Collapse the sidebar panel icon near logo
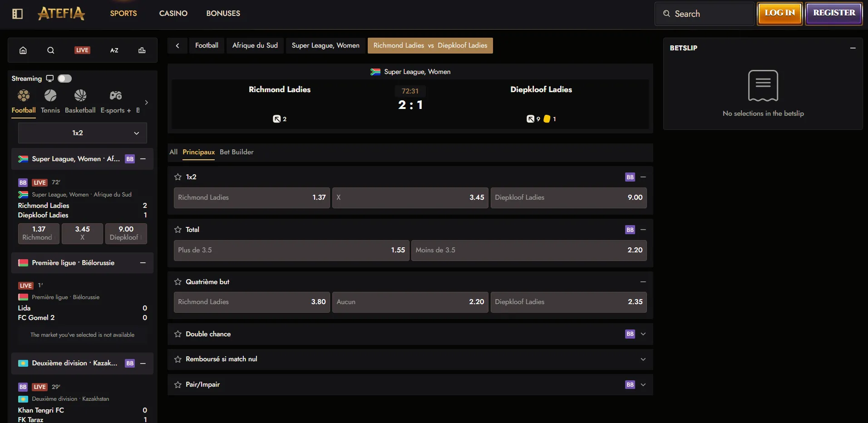Screen dimensions: 868x423 coord(17,14)
